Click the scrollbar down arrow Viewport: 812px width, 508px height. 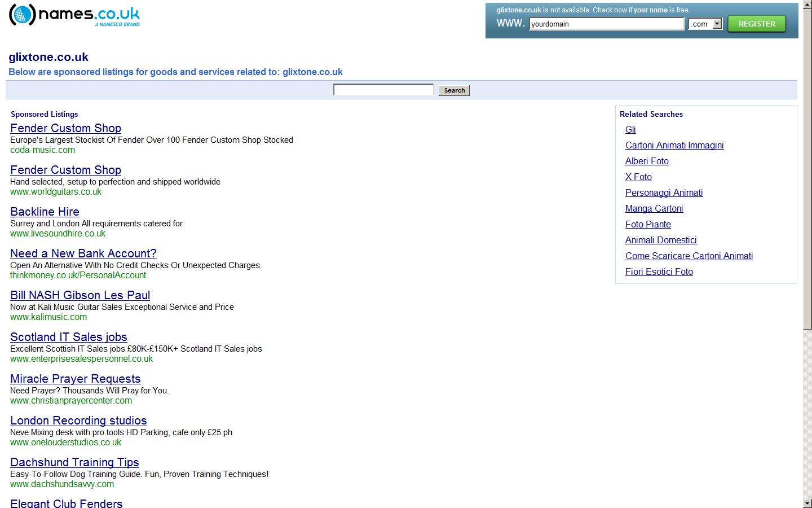(807, 502)
